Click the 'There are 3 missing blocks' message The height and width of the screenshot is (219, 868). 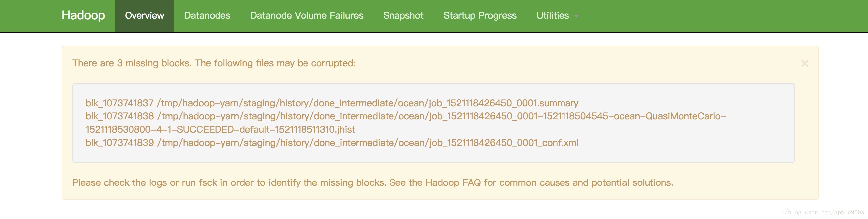pyautogui.click(x=214, y=63)
